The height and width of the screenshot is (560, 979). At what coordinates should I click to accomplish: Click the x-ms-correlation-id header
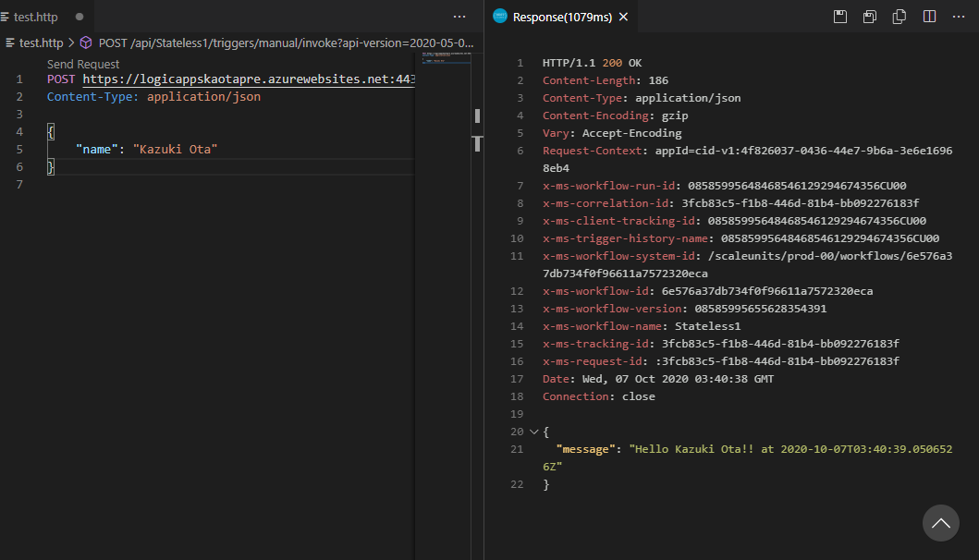[x=730, y=203]
